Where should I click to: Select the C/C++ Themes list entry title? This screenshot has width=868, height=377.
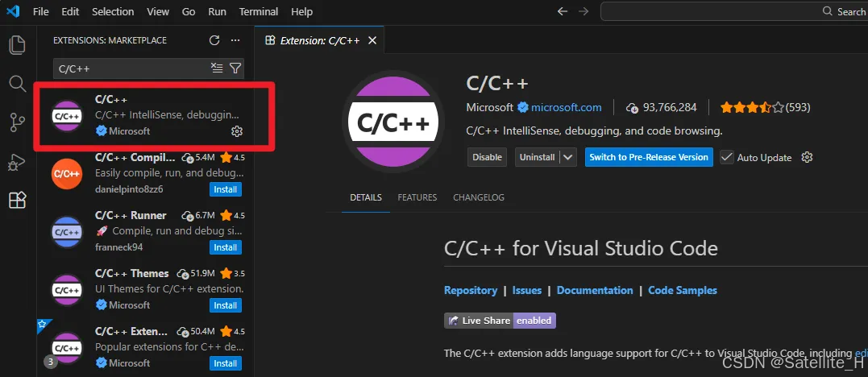pos(131,273)
